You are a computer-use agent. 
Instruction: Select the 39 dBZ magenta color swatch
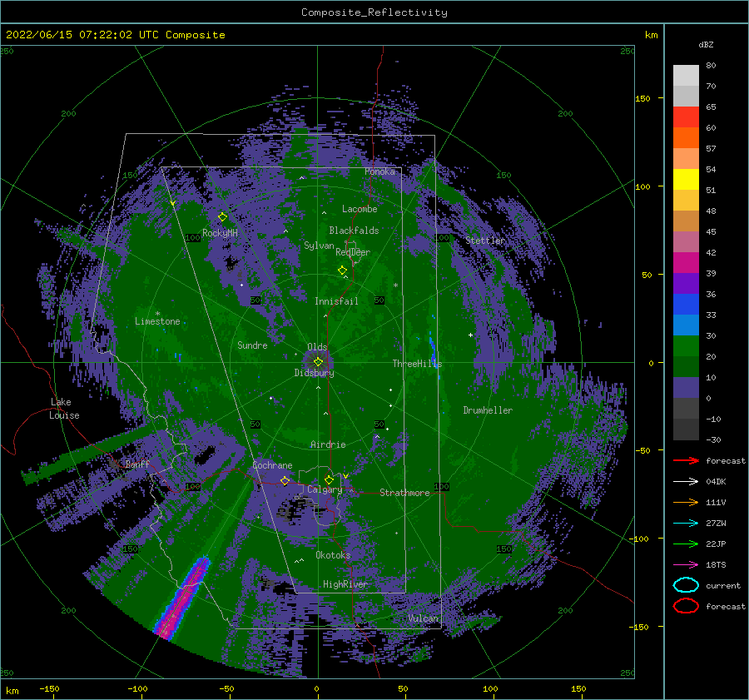pos(686,262)
